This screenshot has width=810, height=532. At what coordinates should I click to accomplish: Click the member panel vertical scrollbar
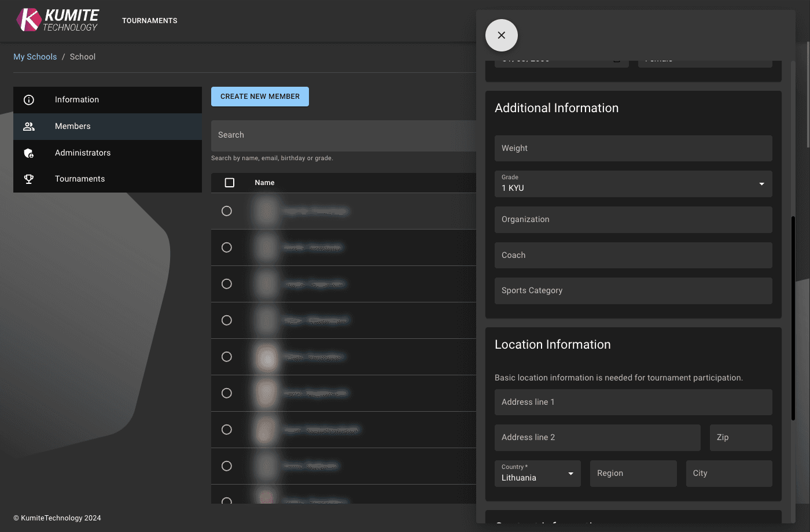click(793, 318)
